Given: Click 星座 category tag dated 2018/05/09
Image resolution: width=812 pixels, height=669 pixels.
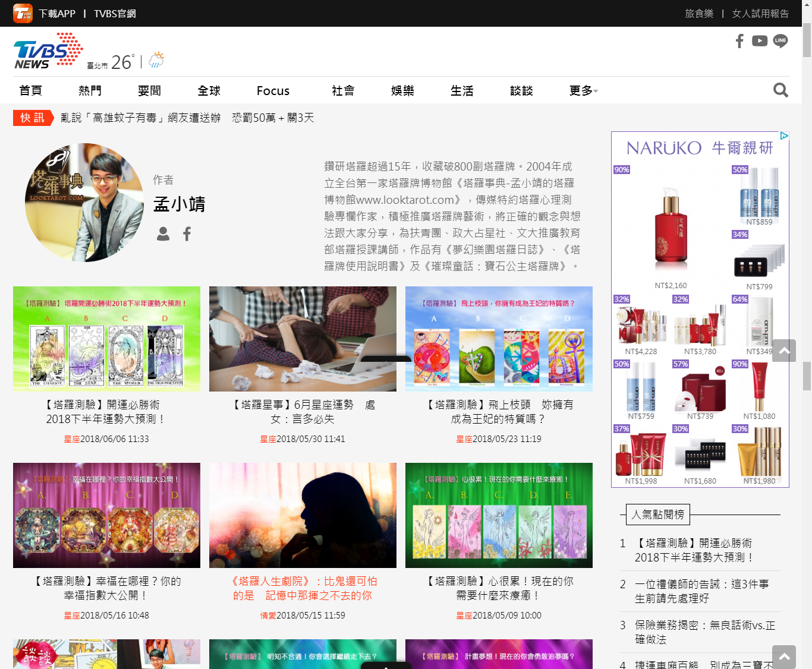Looking at the screenshot, I should (x=464, y=616).
